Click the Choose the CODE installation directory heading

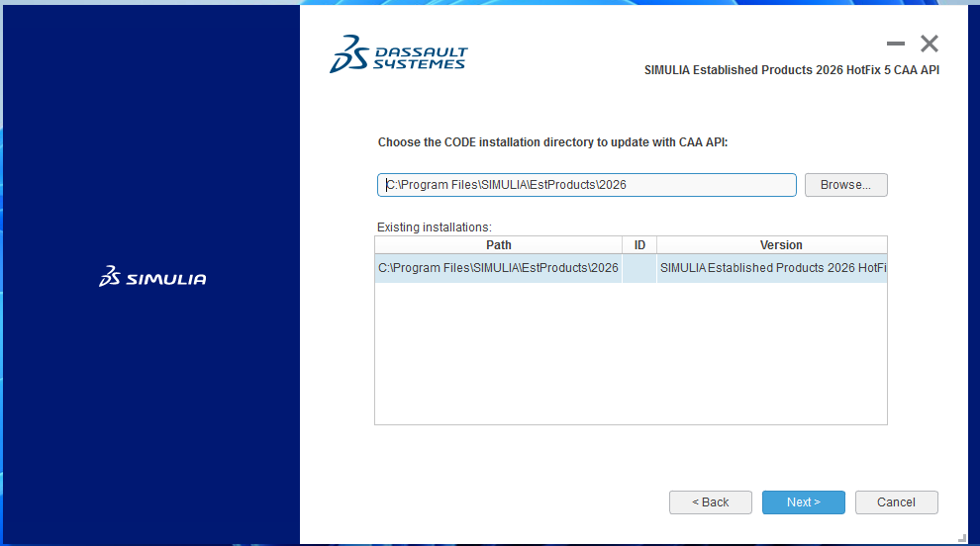552,142
